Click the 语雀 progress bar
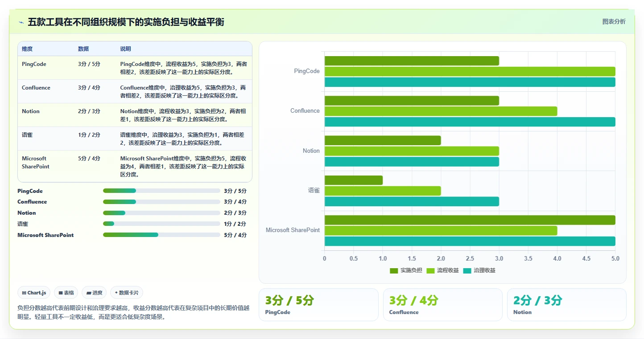This screenshot has height=339, width=644. click(x=161, y=224)
